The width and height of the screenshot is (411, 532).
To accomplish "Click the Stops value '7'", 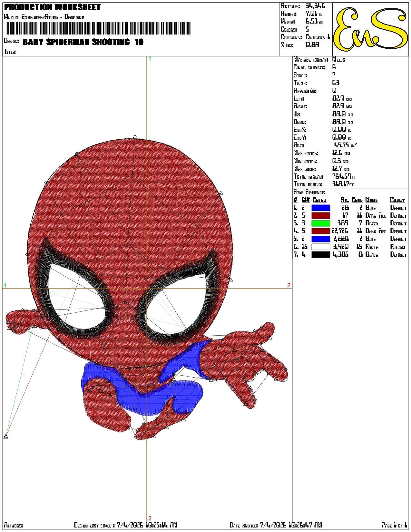I will click(x=334, y=75).
